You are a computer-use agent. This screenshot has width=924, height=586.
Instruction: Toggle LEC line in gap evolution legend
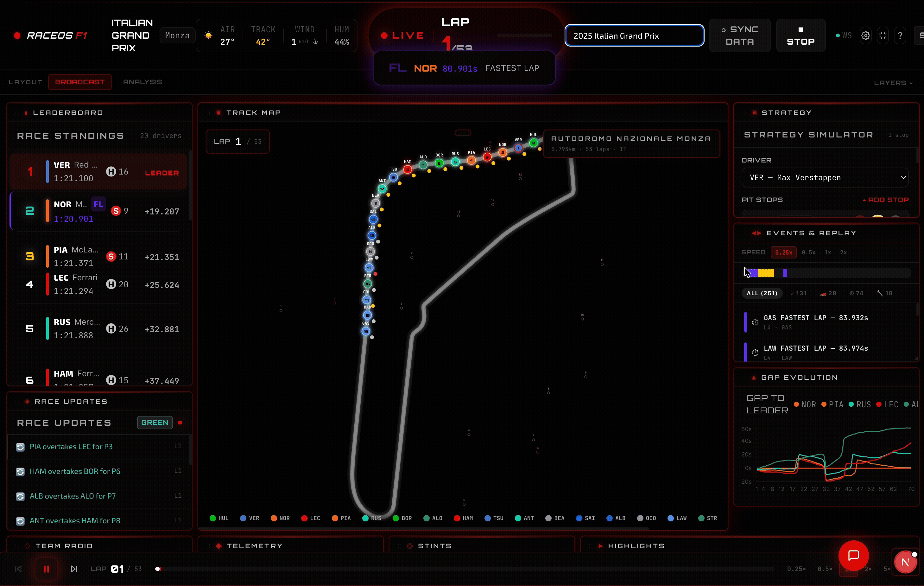tap(888, 404)
